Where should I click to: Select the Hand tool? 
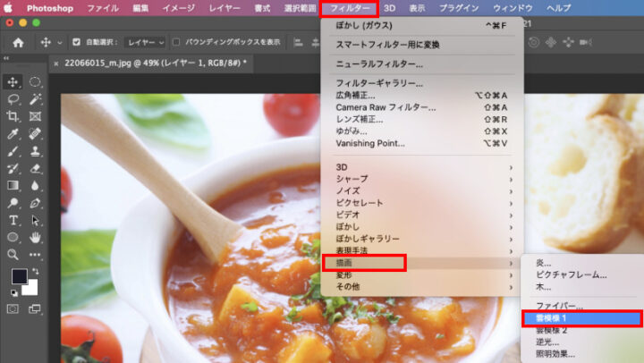coord(35,237)
